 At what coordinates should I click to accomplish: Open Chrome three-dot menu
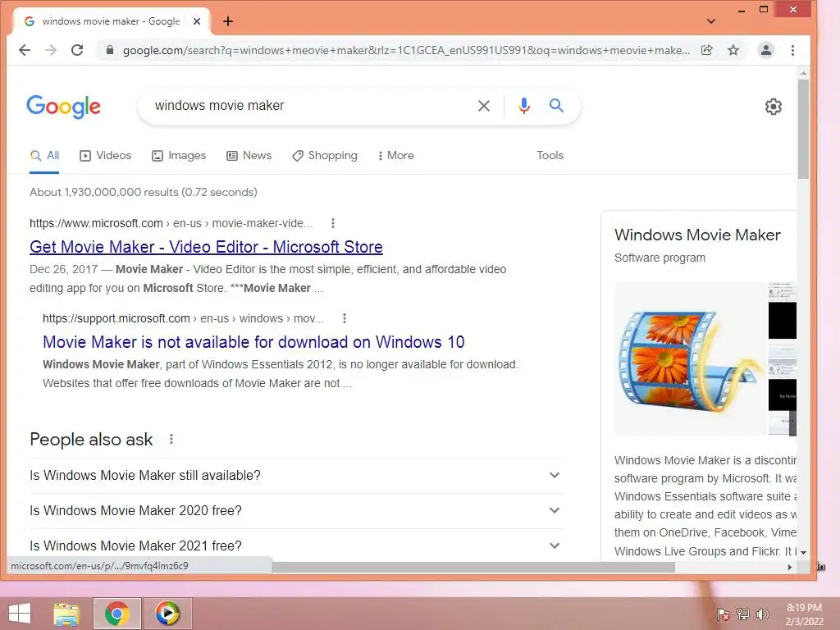point(793,50)
